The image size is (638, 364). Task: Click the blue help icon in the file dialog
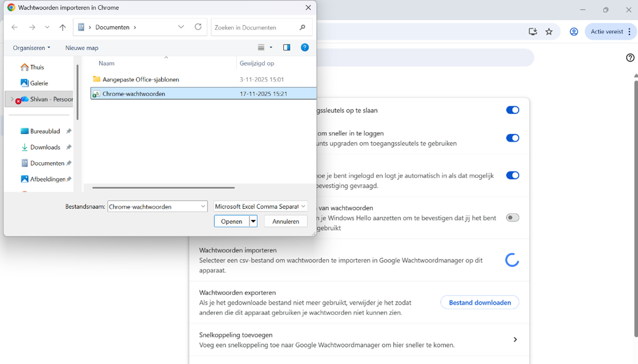coord(305,47)
